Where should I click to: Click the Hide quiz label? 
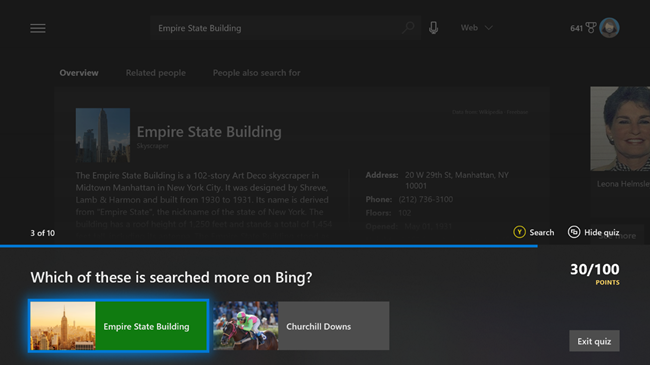[601, 233]
